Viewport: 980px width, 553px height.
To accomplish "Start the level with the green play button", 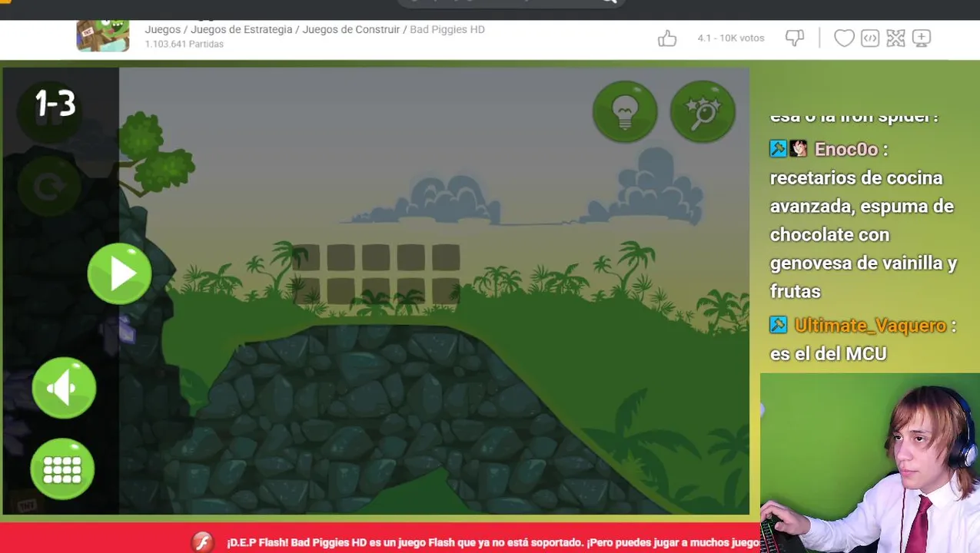I will (x=119, y=274).
